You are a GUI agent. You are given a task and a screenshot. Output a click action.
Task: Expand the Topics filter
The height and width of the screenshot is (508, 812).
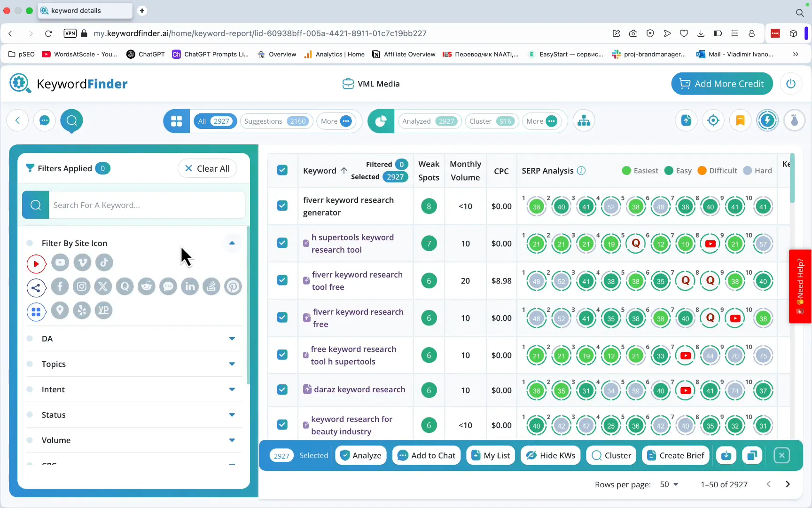pyautogui.click(x=232, y=364)
